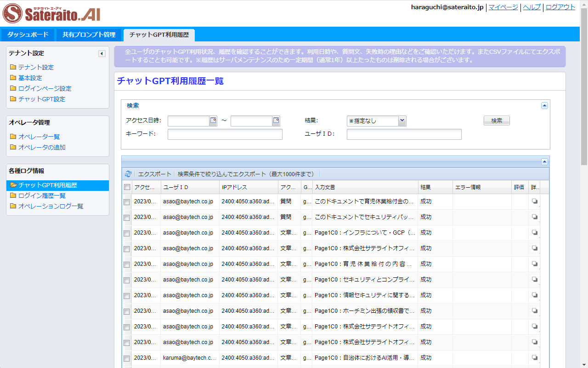Click the open folder icon for チャットGPT利用履歴

click(13, 185)
